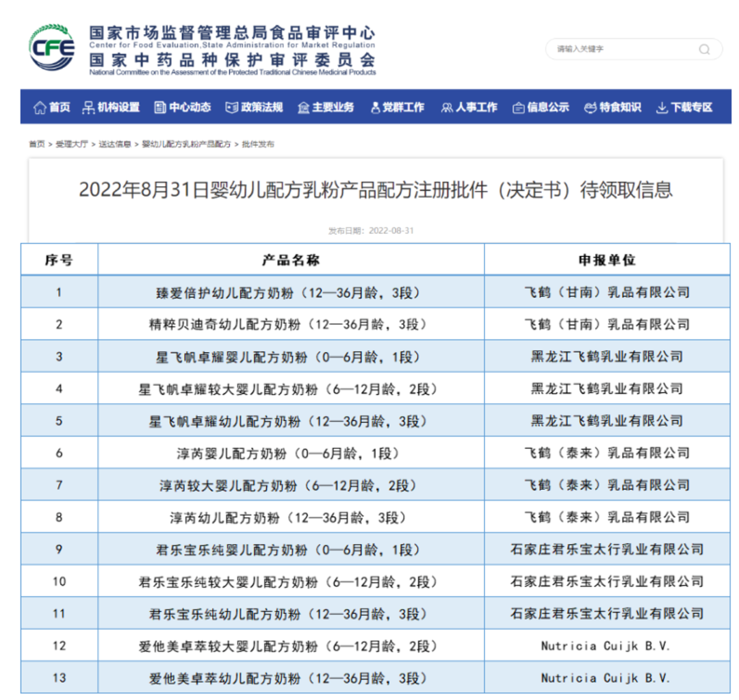The width and height of the screenshot is (739, 700).
Task: Click the 婴幼儿配方乳粉产品配方 breadcrumb
Action: (186, 144)
